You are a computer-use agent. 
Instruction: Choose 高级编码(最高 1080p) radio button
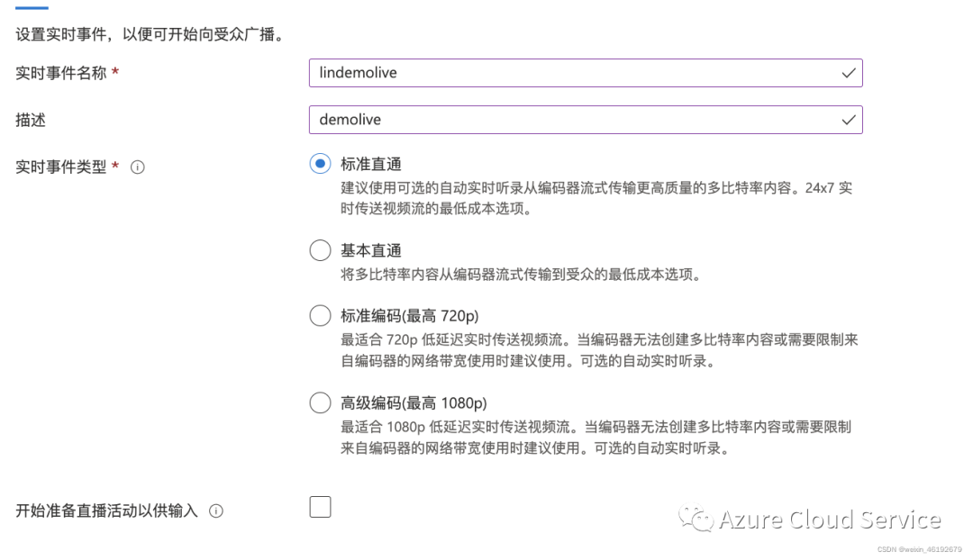coord(320,402)
